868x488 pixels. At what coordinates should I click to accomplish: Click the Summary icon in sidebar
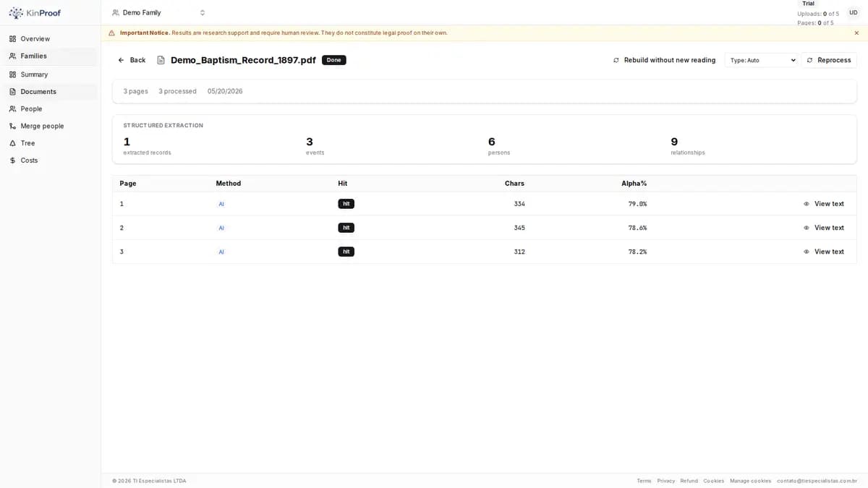[12, 74]
